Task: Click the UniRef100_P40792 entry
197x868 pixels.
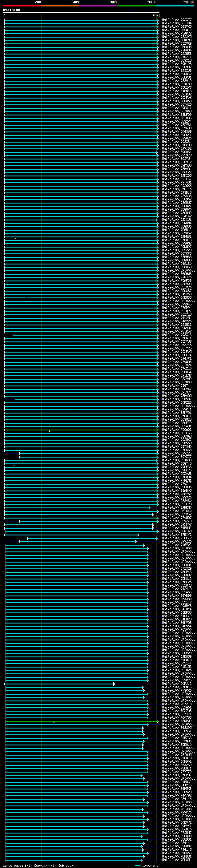Action: [x=177, y=796]
